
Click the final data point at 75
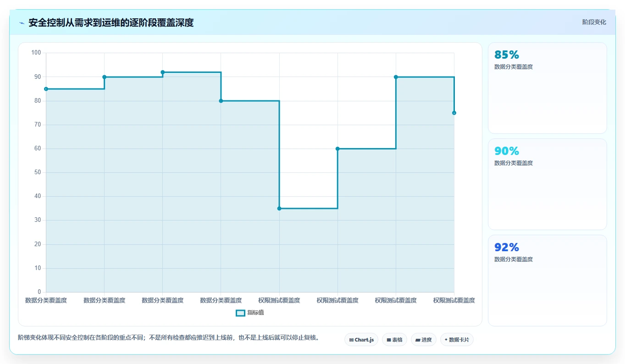tap(454, 113)
